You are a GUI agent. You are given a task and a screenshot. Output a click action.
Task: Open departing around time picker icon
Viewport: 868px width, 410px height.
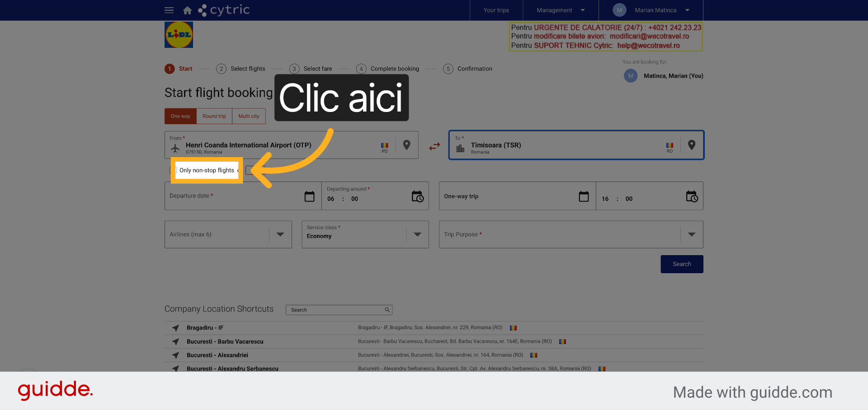coord(418,196)
